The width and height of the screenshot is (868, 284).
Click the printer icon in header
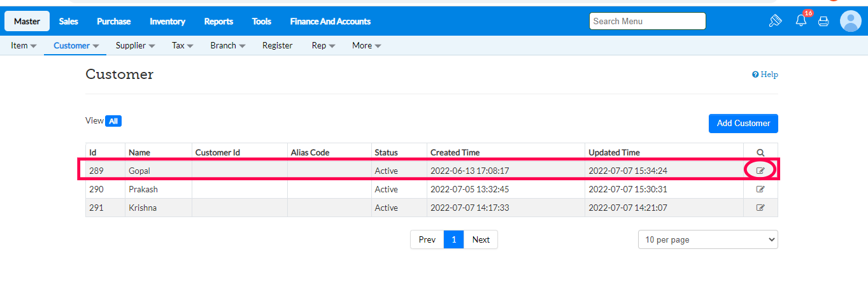[x=823, y=21]
